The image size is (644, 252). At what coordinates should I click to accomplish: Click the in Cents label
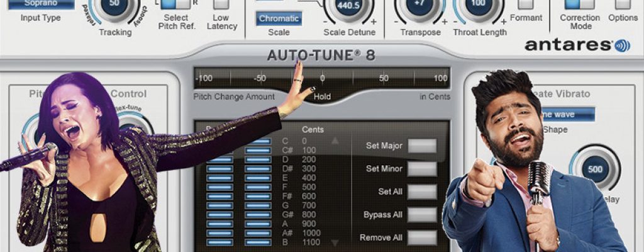pos(435,97)
